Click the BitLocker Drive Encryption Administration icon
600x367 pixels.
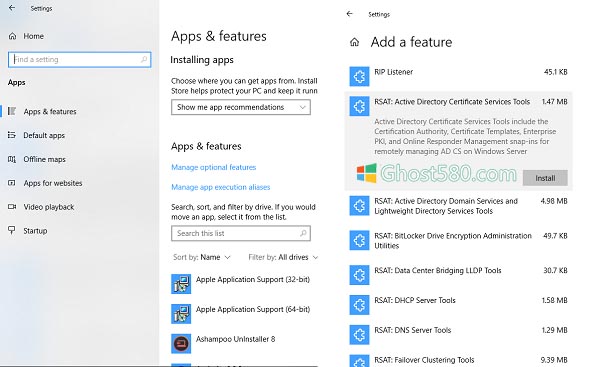(359, 240)
